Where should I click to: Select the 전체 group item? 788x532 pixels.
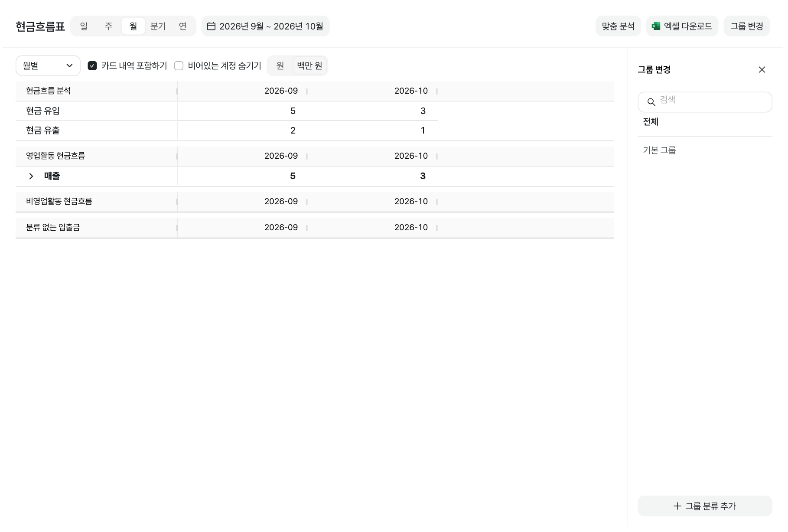[651, 122]
